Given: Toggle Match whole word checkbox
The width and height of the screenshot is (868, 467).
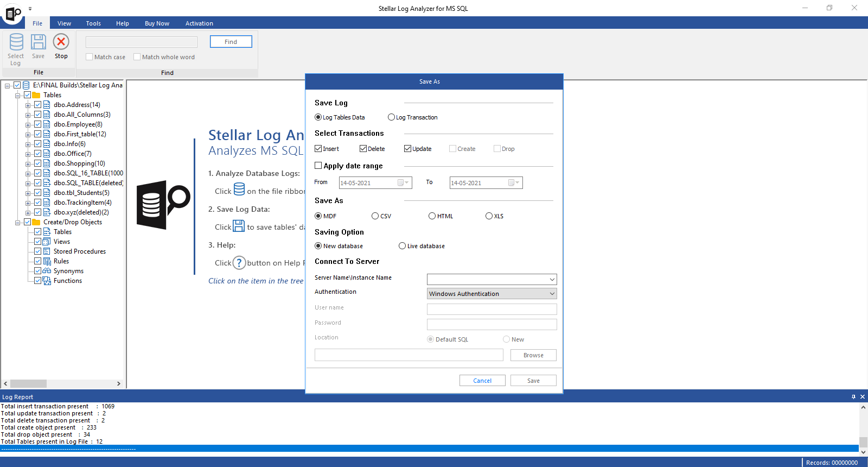Looking at the screenshot, I should coord(137,57).
